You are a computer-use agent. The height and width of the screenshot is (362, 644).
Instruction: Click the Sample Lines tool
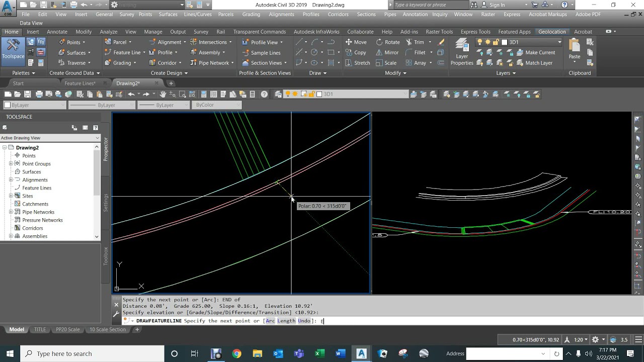pos(261,53)
